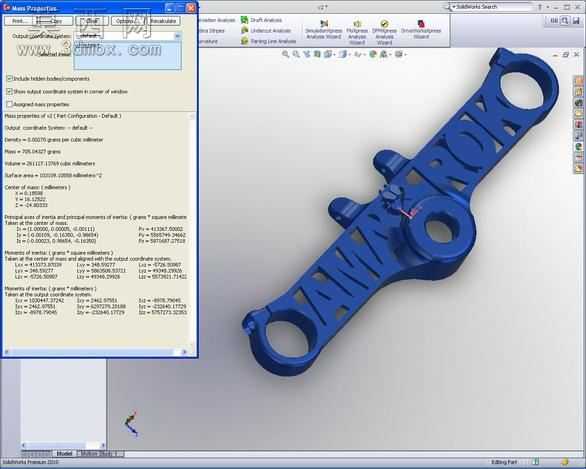Launch DriveWorksXpress Wizard
The width and height of the screenshot is (586, 469).
pyautogui.click(x=421, y=30)
